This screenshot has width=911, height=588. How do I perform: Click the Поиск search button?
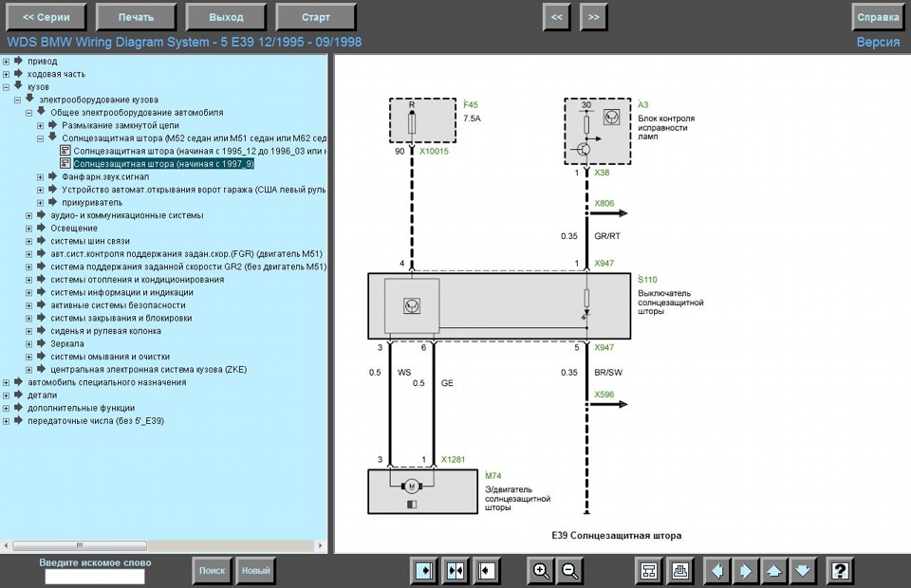click(x=212, y=571)
